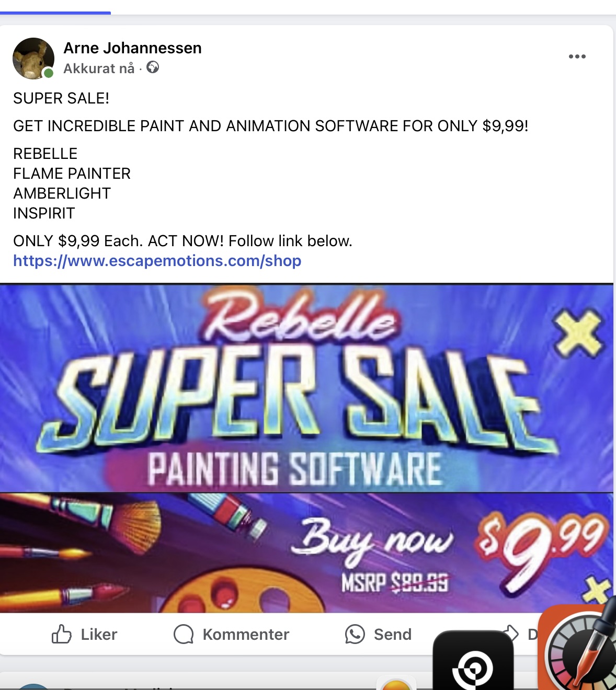This screenshot has height=690, width=616.
Task: Click the thumbs-up Liker icon
Action: click(x=61, y=634)
